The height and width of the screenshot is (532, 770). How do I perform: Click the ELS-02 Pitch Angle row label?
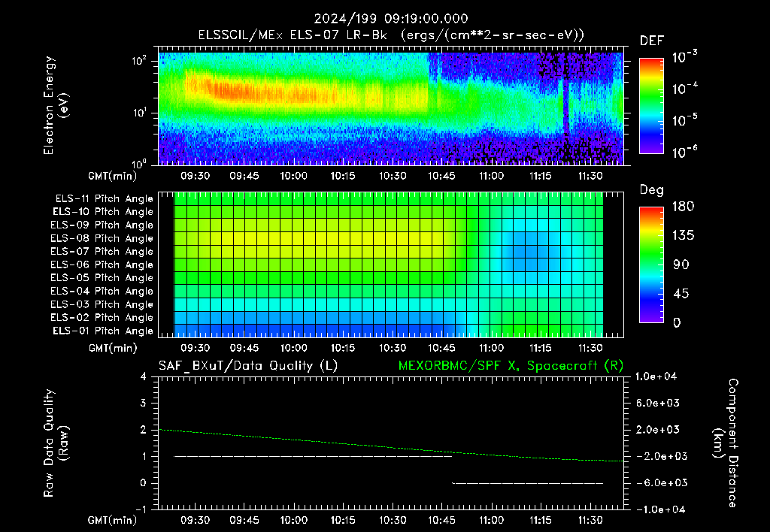102,318
